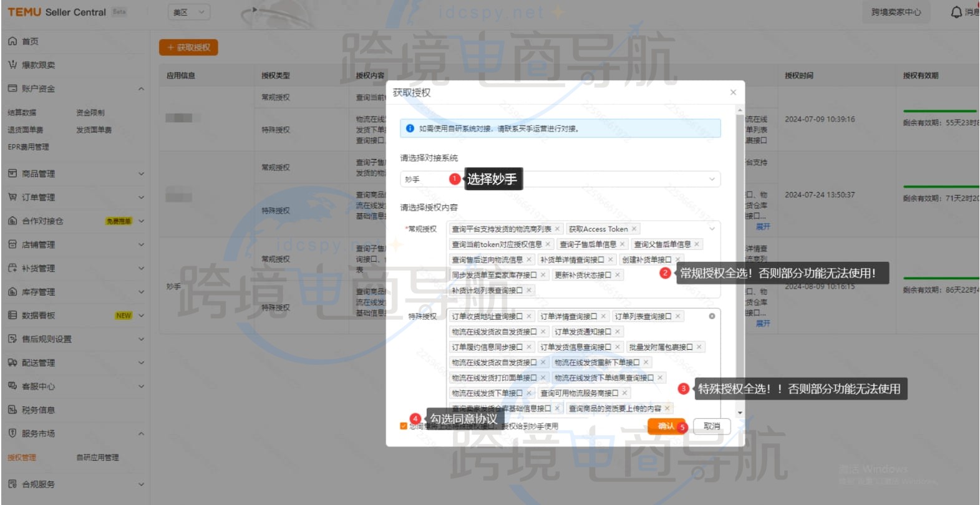The image size is (980, 505).
Task: Remove the 订单收货地址查询接口 tag
Action: (x=529, y=316)
